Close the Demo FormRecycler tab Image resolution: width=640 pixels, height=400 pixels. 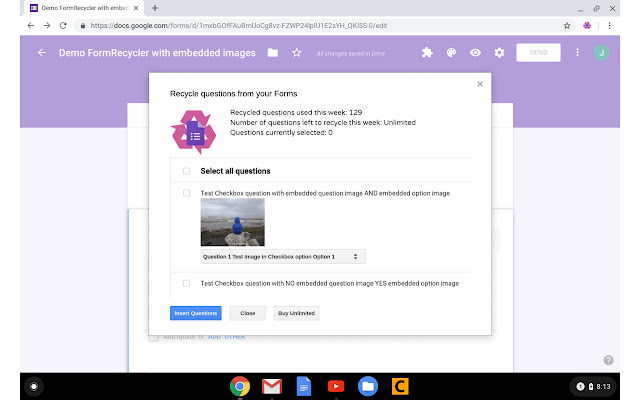pyautogui.click(x=136, y=8)
